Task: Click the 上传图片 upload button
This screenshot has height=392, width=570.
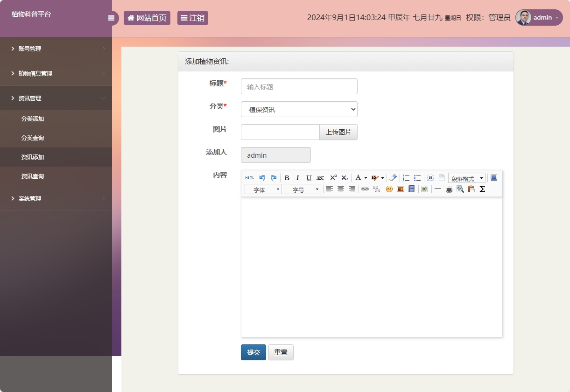Action: pyautogui.click(x=338, y=132)
